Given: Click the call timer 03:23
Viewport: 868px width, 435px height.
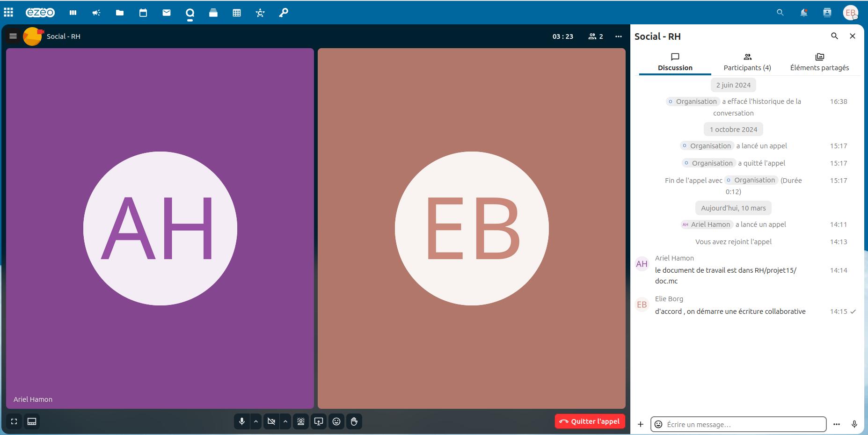Looking at the screenshot, I should (562, 36).
